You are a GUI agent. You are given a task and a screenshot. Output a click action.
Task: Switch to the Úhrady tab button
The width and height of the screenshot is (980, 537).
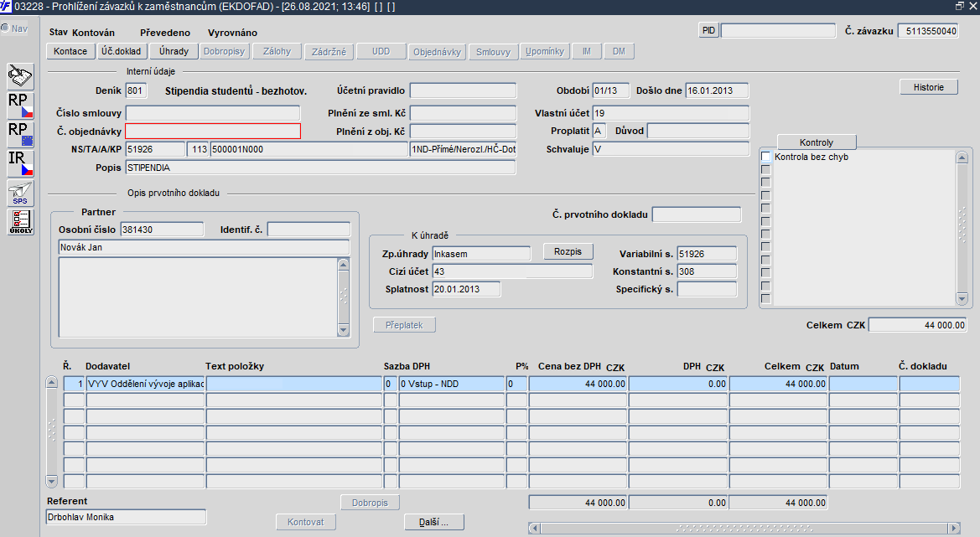[x=174, y=51]
